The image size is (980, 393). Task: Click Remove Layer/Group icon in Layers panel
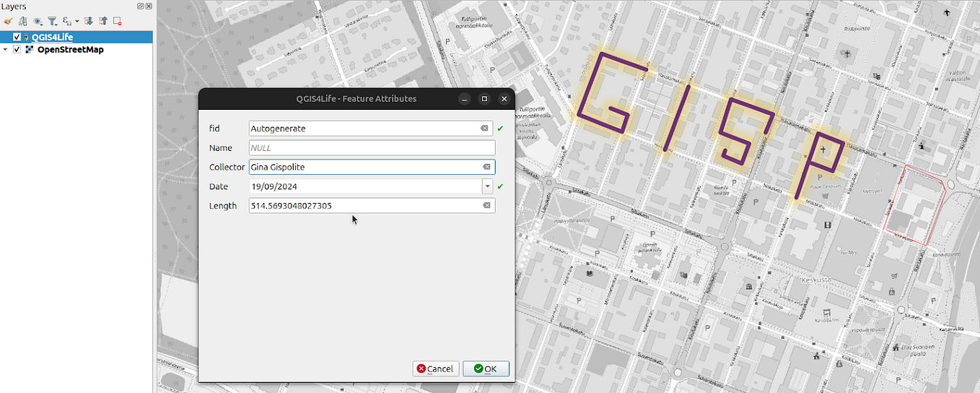pyautogui.click(x=117, y=21)
